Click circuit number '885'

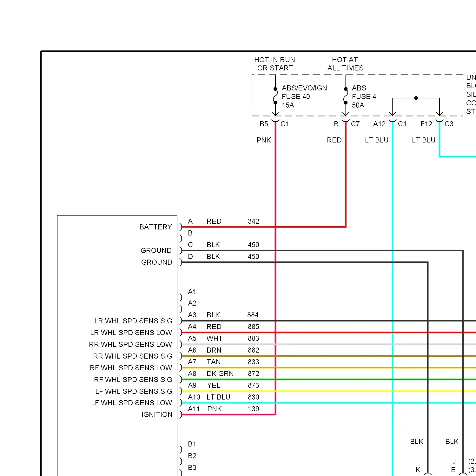tap(254, 327)
